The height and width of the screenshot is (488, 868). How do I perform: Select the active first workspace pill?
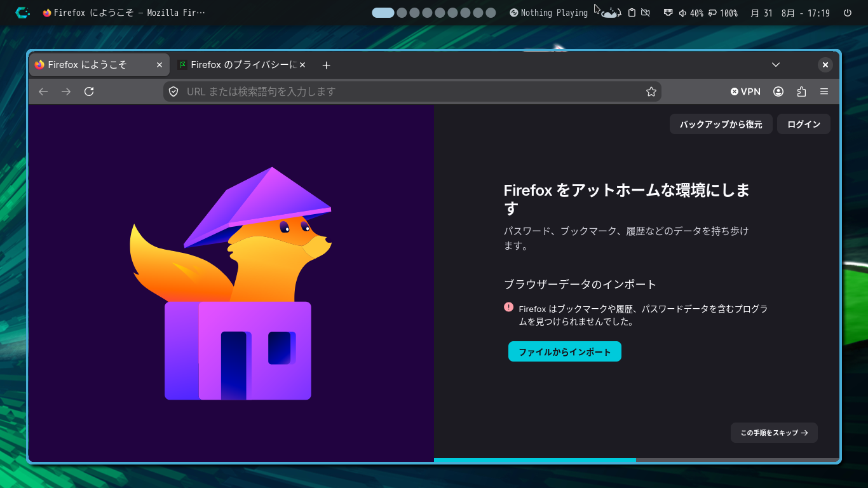(383, 13)
